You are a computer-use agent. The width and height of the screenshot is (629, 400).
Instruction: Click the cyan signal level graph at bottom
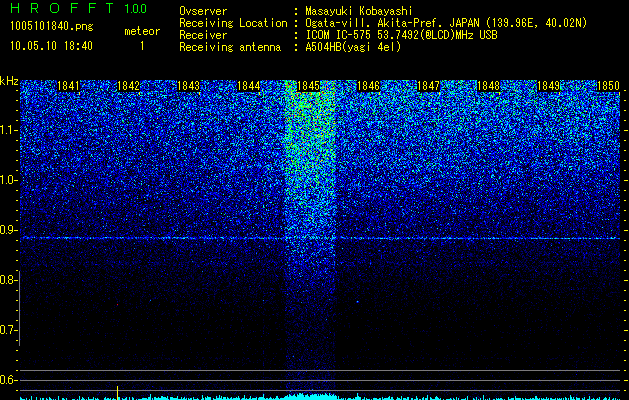click(x=320, y=397)
